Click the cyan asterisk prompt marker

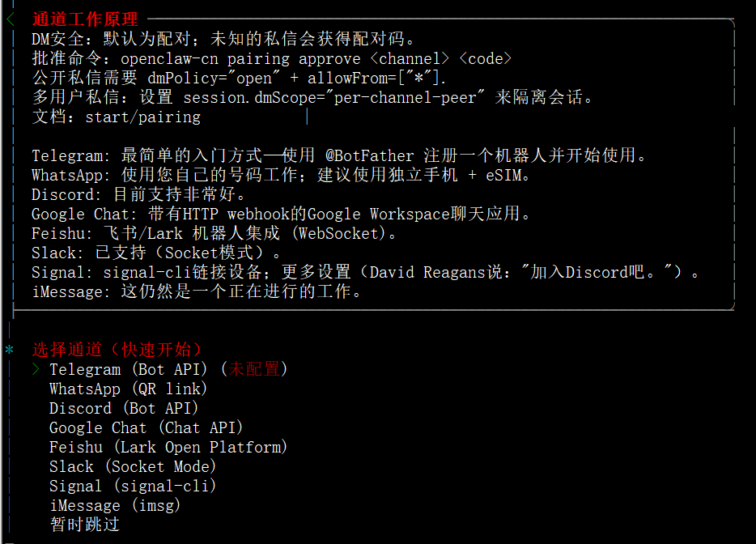pos(10,351)
